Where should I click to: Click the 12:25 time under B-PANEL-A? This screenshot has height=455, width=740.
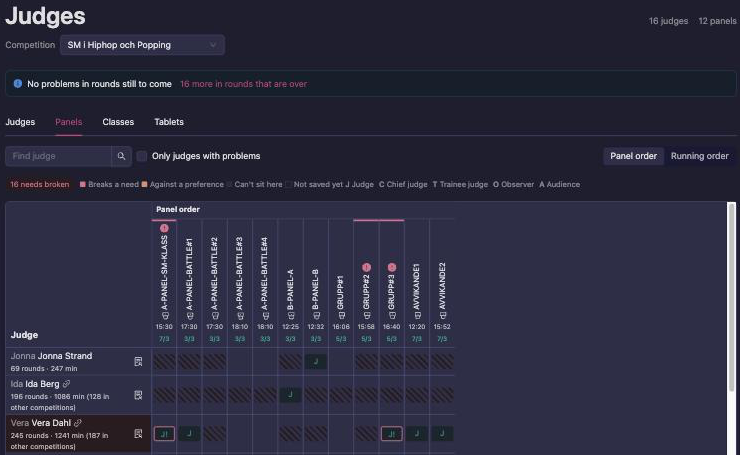[x=290, y=327]
